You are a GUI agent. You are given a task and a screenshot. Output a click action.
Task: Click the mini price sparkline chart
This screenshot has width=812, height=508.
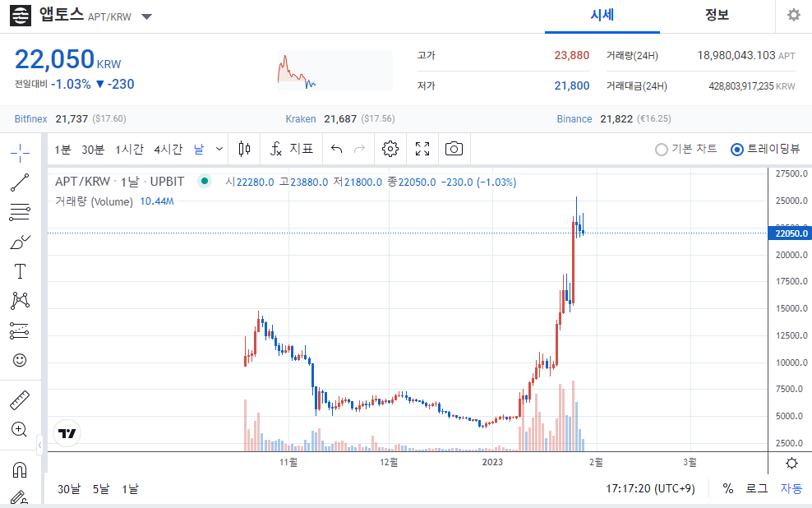pyautogui.click(x=335, y=71)
